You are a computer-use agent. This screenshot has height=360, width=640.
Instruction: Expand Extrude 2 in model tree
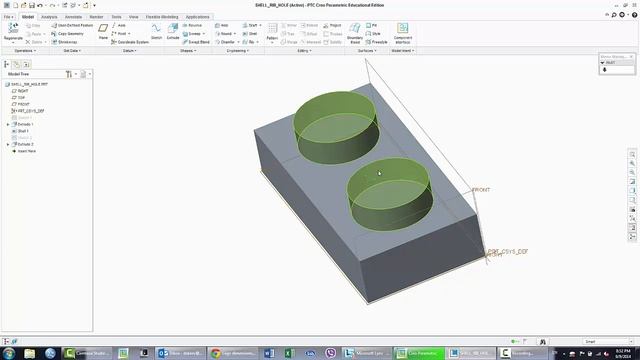click(x=8, y=144)
